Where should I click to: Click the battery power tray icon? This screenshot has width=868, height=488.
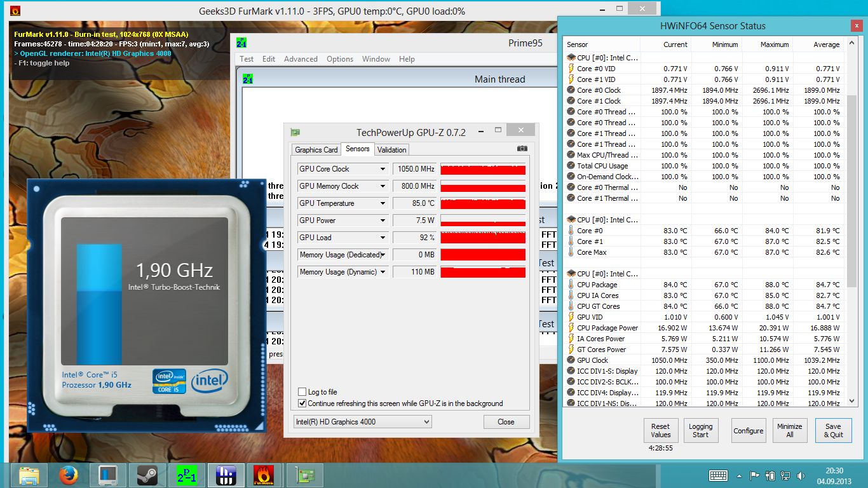(770, 475)
